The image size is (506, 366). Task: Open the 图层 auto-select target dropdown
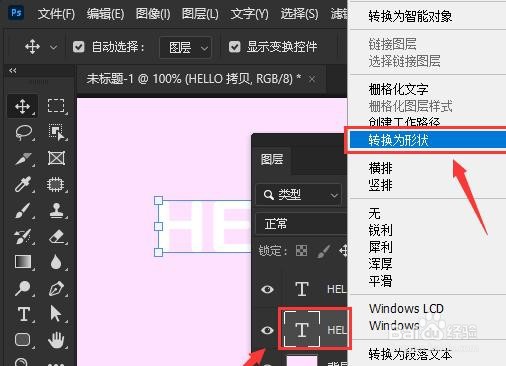[185, 47]
